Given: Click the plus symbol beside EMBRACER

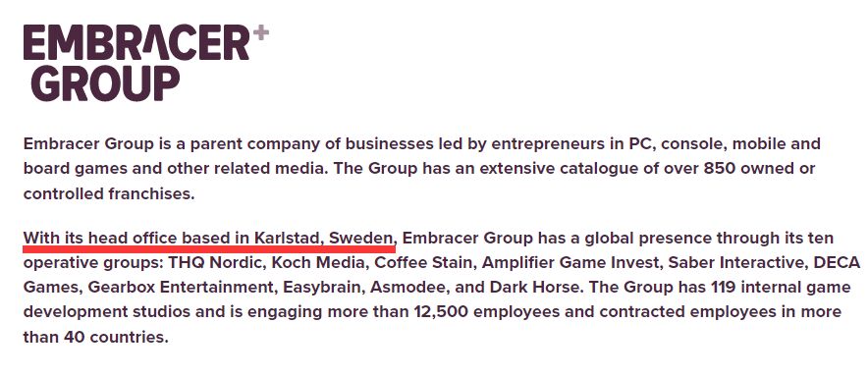Looking at the screenshot, I should click(261, 32).
